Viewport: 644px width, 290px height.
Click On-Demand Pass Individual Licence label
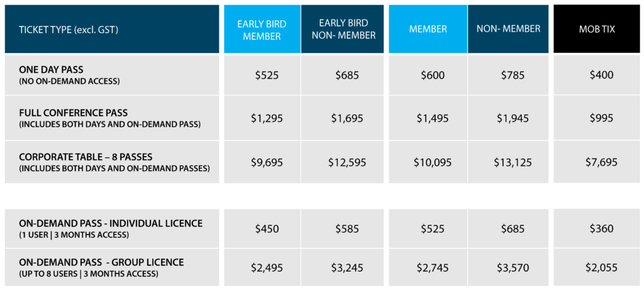112,228
